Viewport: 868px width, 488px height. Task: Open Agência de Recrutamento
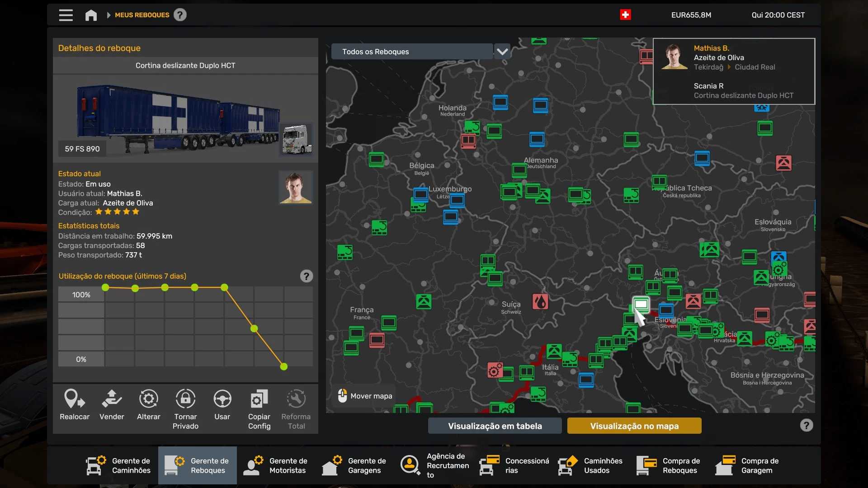click(x=434, y=465)
